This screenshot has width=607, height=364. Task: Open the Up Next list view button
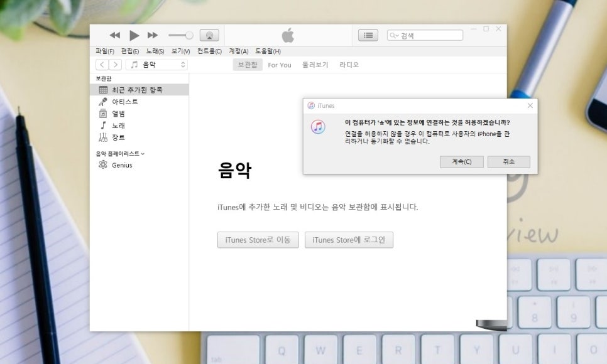coord(368,35)
